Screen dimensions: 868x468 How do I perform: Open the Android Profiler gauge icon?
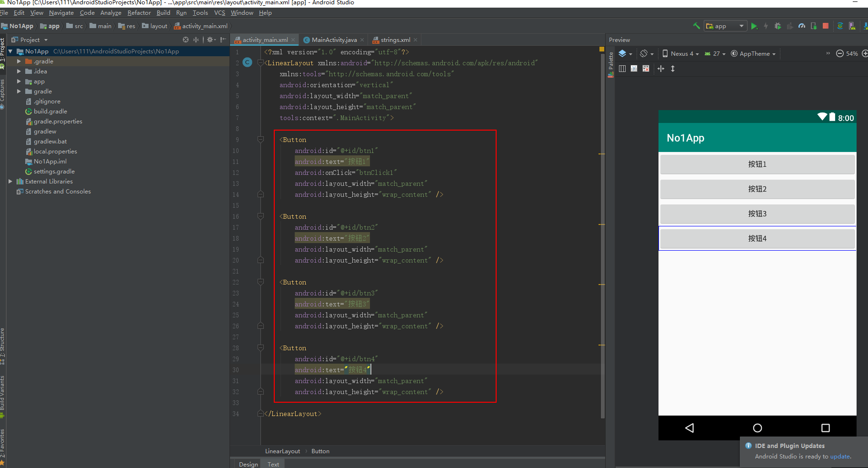pos(802,26)
